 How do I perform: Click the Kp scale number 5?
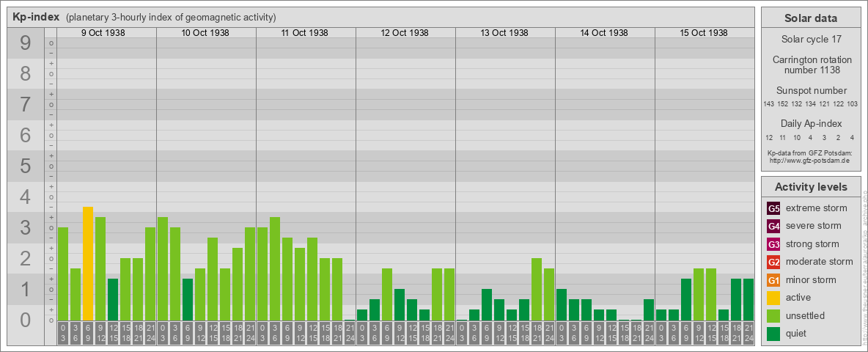pyautogui.click(x=26, y=166)
